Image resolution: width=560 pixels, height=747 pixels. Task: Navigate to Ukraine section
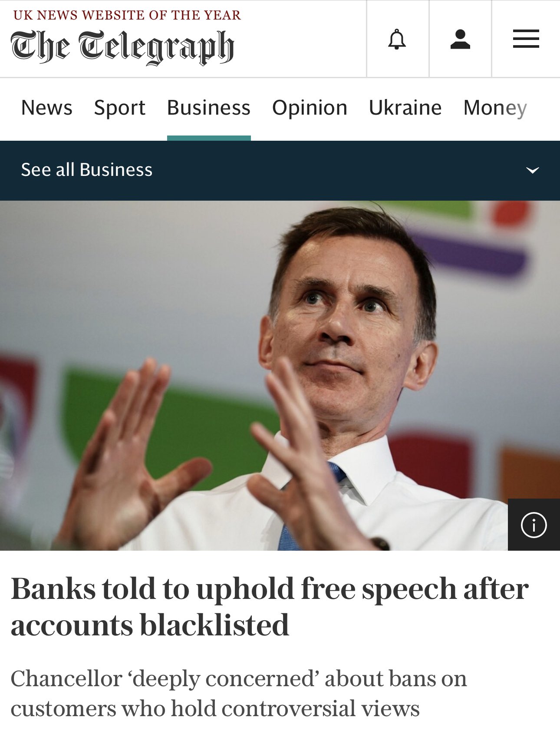point(405,108)
